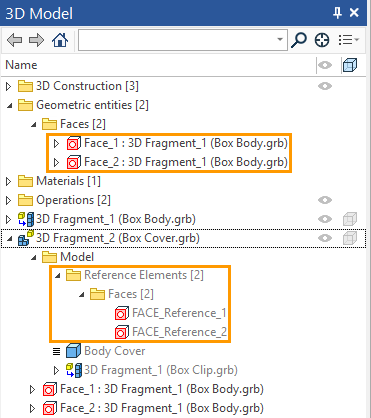Click the Body Cover blue cube icon

(73, 351)
